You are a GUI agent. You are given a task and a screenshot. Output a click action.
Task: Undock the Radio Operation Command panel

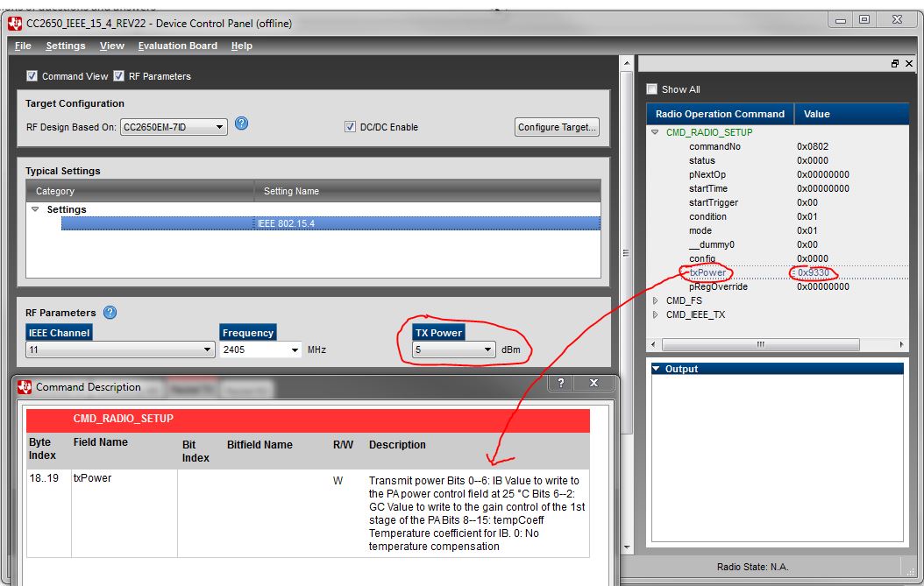click(894, 64)
